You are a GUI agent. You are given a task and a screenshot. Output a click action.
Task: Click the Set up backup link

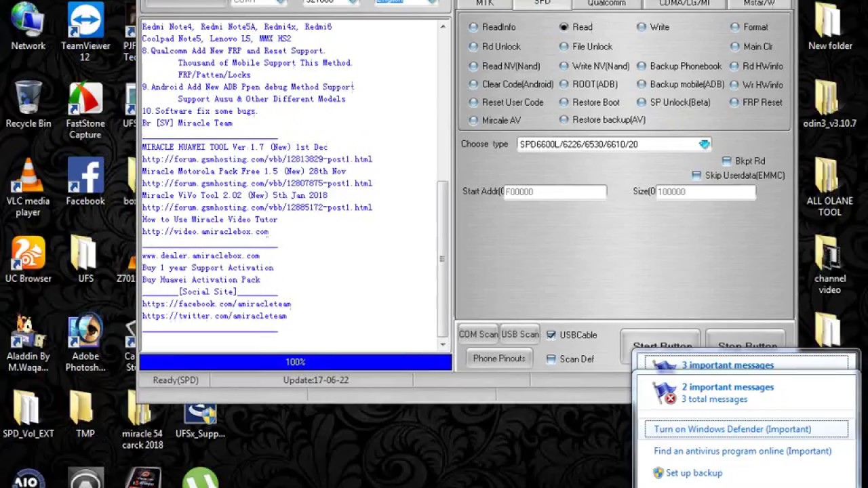(694, 473)
